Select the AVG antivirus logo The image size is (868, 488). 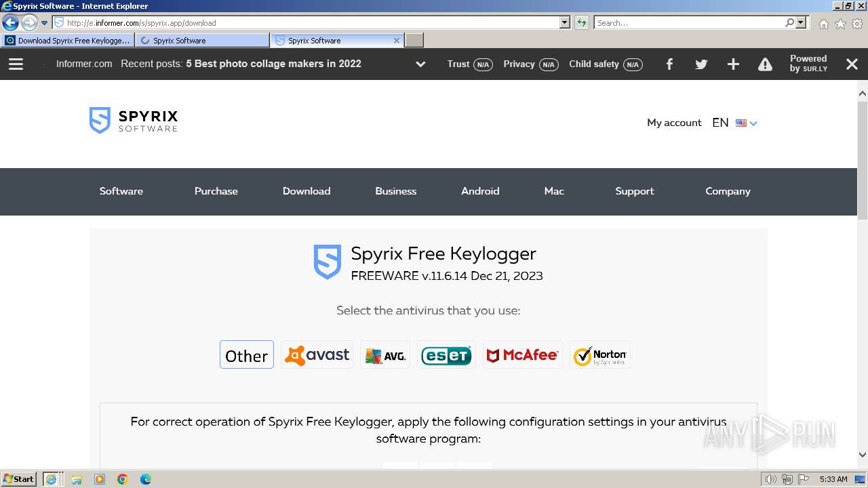(x=385, y=354)
